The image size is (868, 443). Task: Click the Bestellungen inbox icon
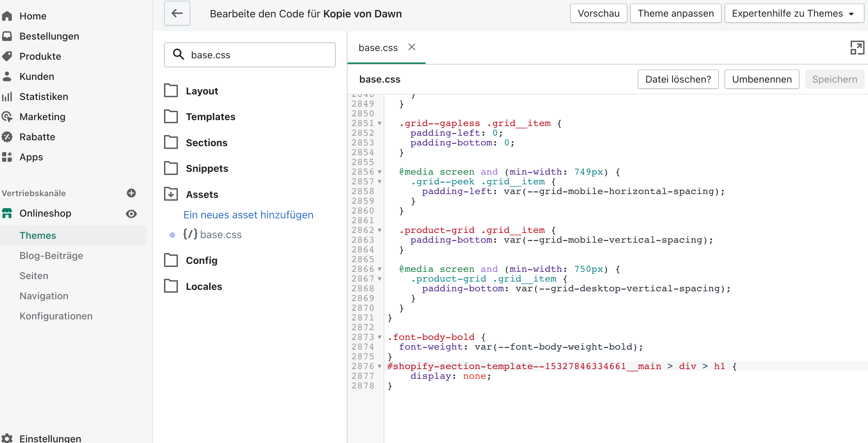coord(7,36)
